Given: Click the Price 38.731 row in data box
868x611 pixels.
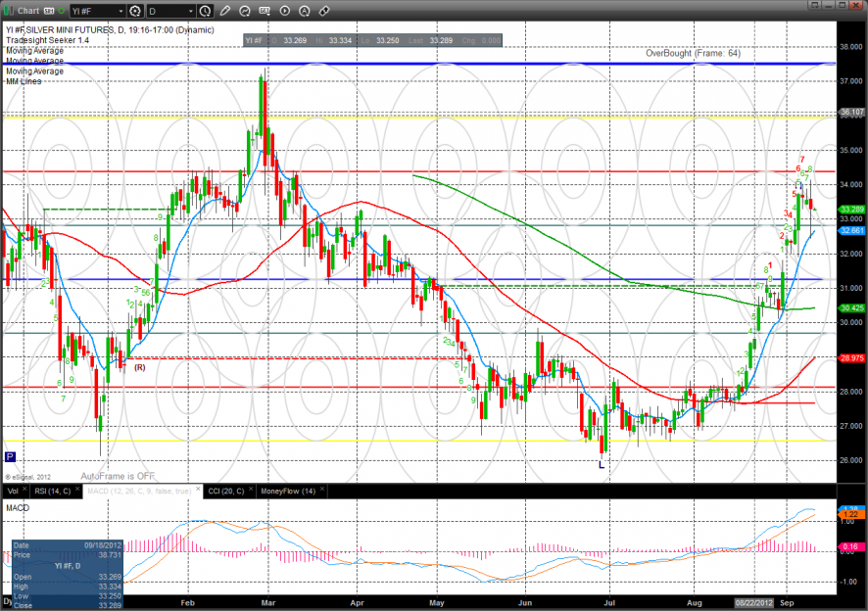Looking at the screenshot, I should (67, 554).
